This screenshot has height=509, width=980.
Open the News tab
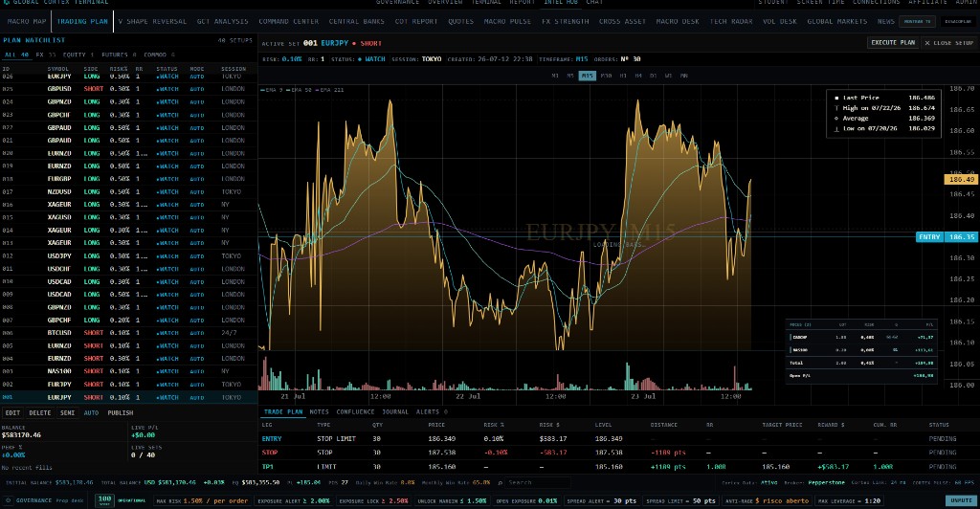click(x=885, y=21)
